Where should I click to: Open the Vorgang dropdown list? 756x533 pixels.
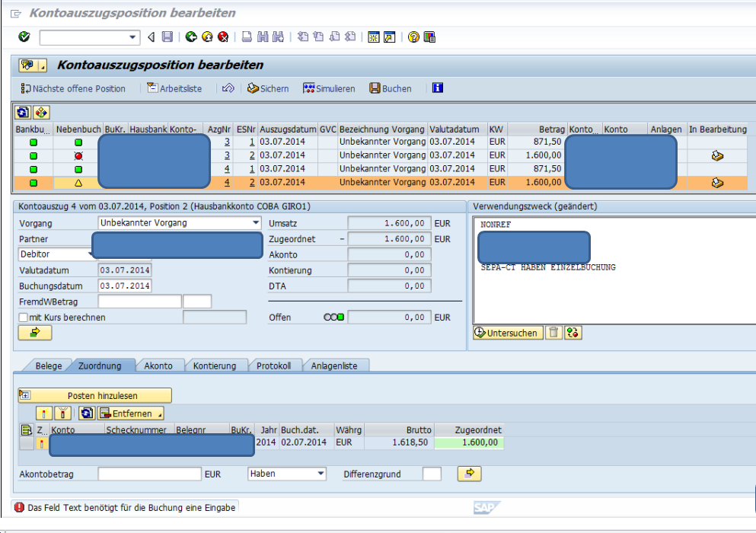(x=256, y=223)
